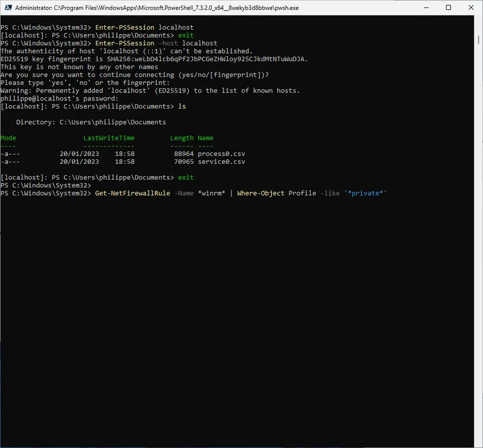Viewport: 483px width, 448px height.
Task: Click the '-like' parameter in the command
Action: [x=330, y=193]
